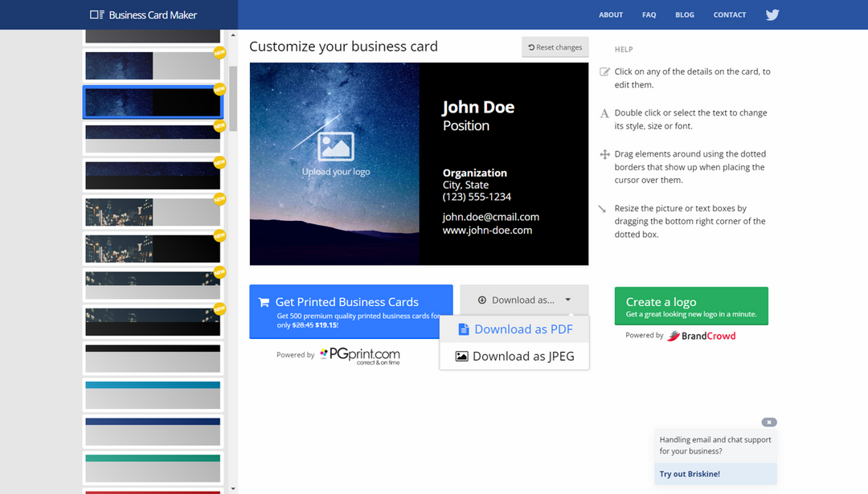Click the Reset changes button
The image size is (868, 494).
click(555, 47)
